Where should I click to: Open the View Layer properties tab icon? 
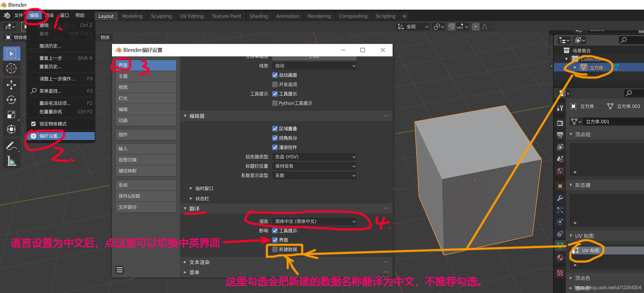click(560, 147)
